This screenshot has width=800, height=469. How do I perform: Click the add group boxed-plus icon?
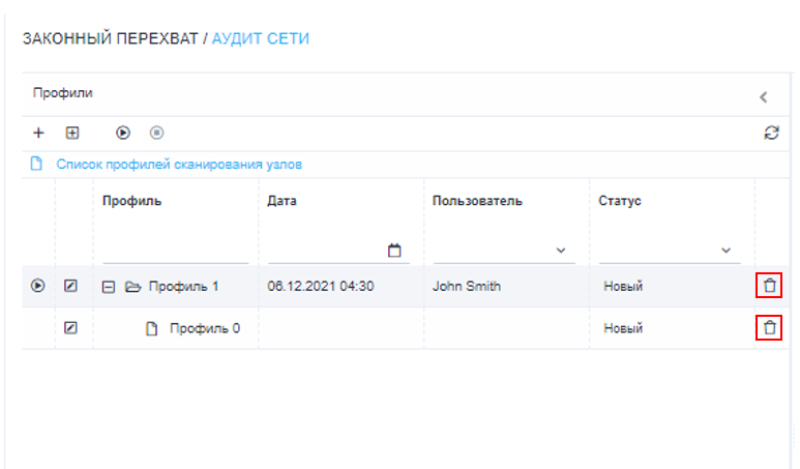click(72, 132)
